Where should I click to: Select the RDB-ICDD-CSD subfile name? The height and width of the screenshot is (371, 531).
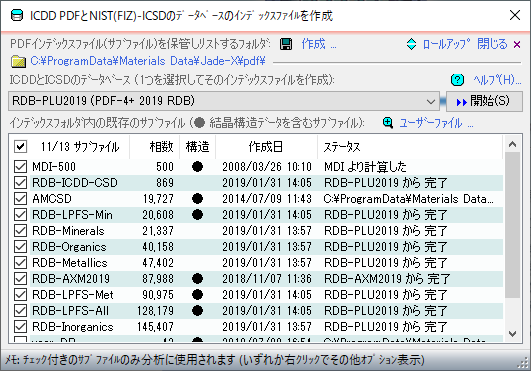click(75, 182)
